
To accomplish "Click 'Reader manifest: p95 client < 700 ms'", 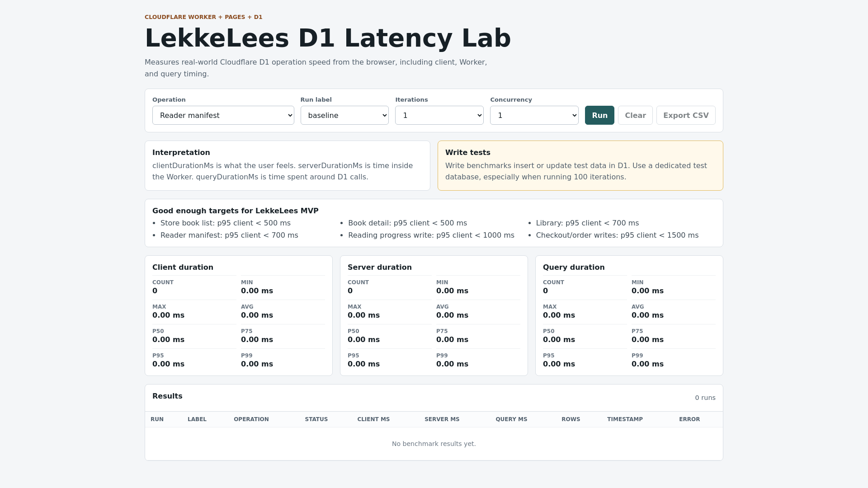I will pyautogui.click(x=229, y=235).
